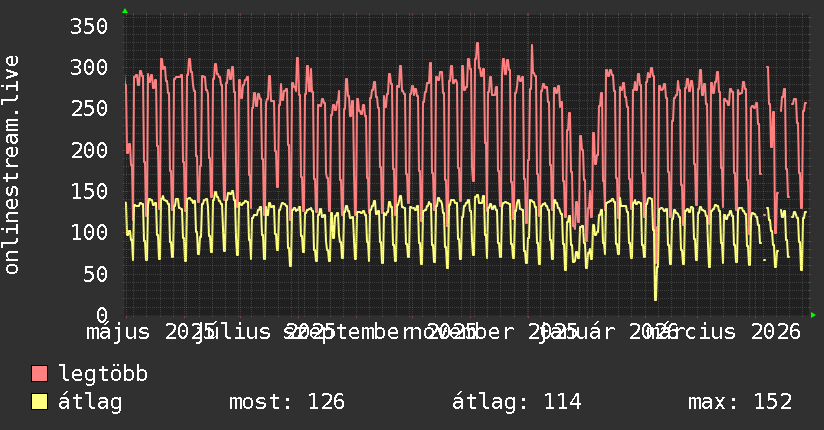Click the green arrow ending the x-axis
The width and height of the screenshot is (824, 430).
coord(813,314)
